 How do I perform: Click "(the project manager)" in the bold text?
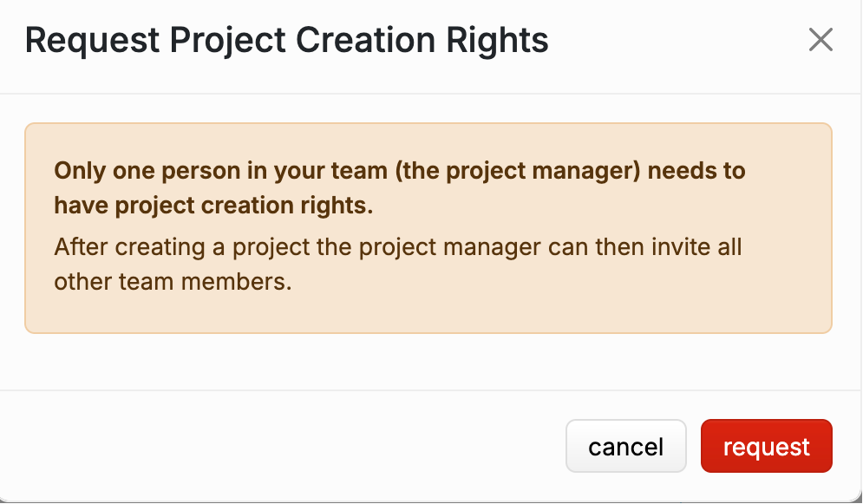(516, 170)
